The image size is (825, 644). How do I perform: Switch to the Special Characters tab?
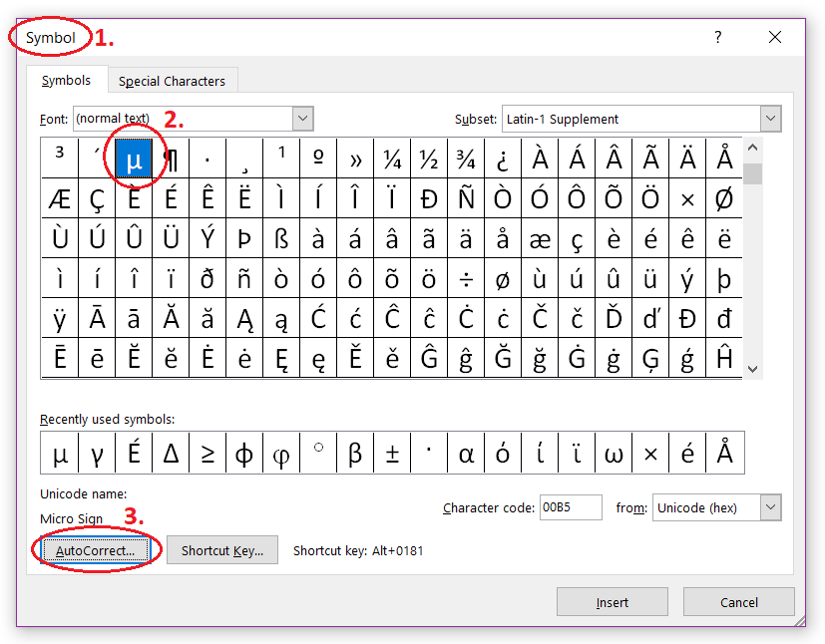[172, 79]
